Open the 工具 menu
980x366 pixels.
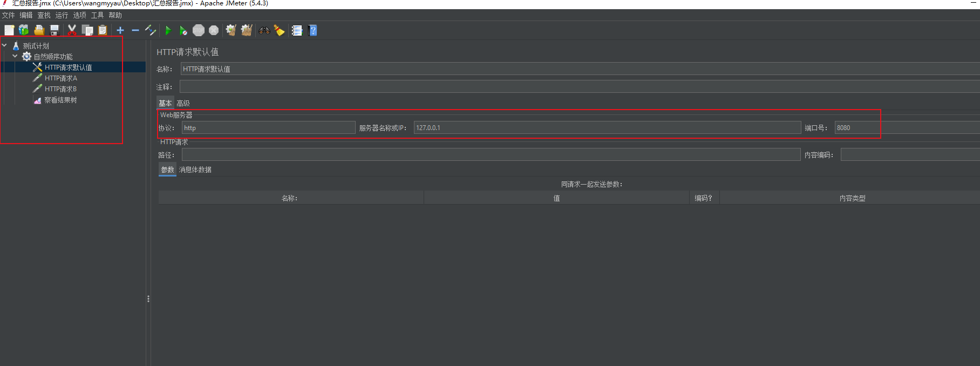(97, 15)
